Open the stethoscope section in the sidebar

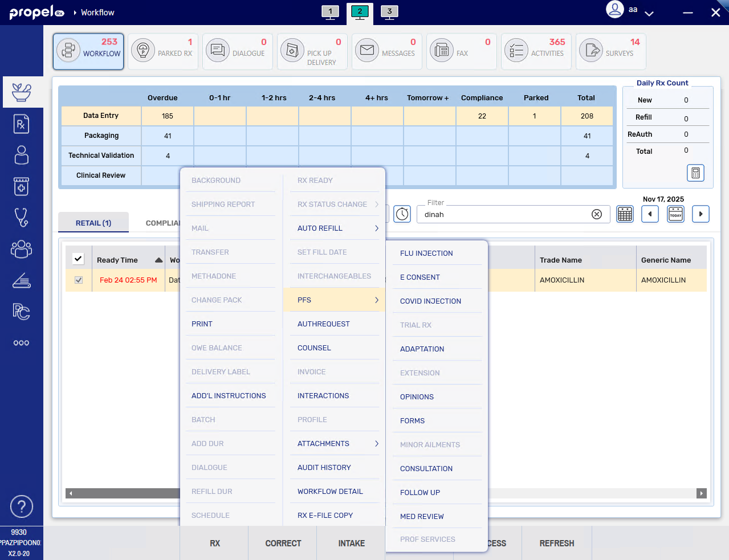click(x=21, y=218)
